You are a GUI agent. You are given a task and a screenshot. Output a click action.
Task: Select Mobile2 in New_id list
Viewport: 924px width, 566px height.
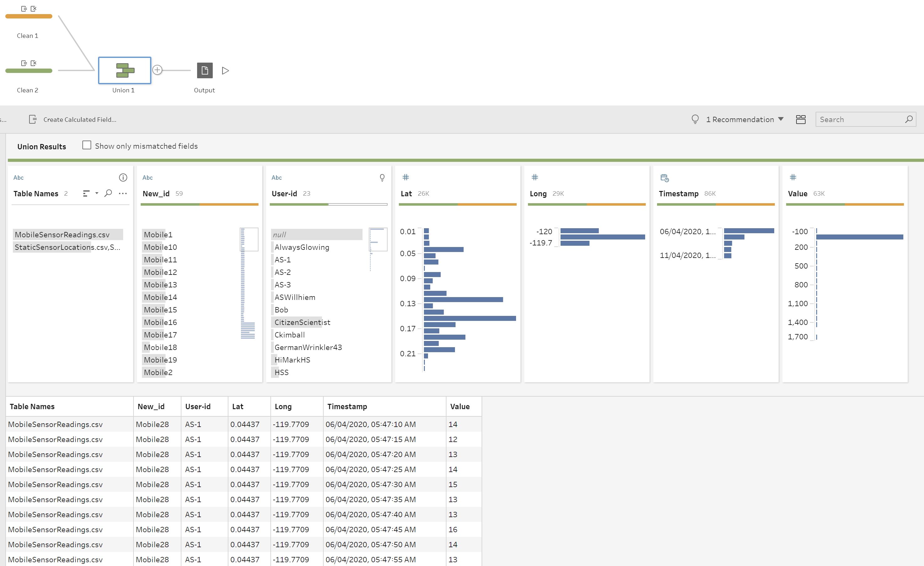click(158, 372)
